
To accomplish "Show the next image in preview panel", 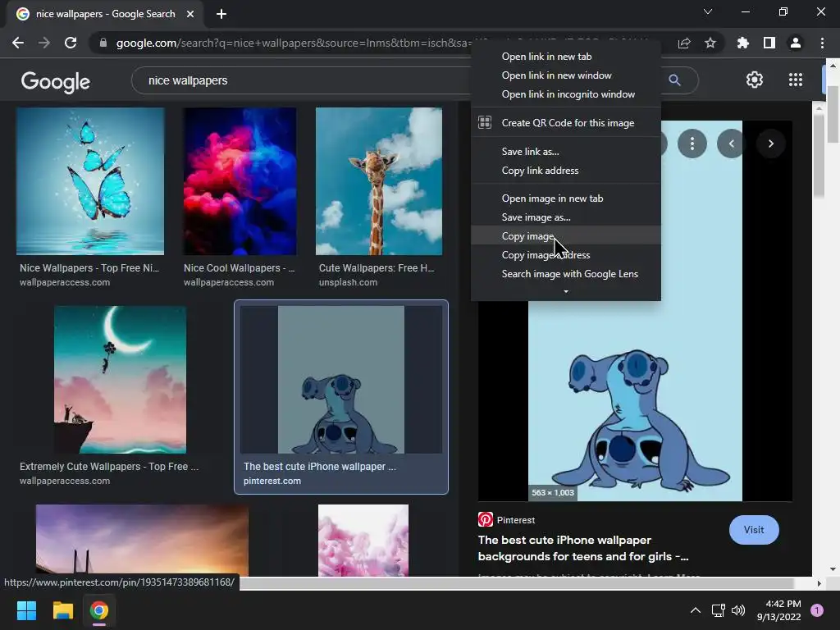I will tap(771, 144).
